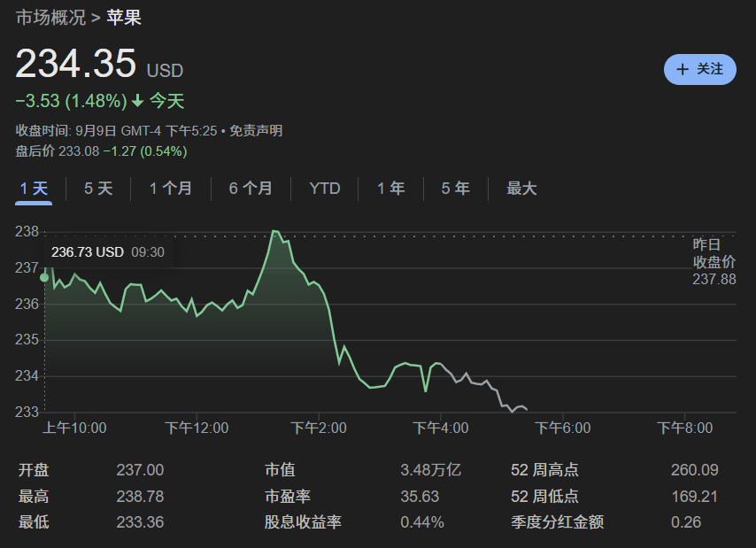
Task: Click the 52 周高点 value 260.09
Action: 694,470
